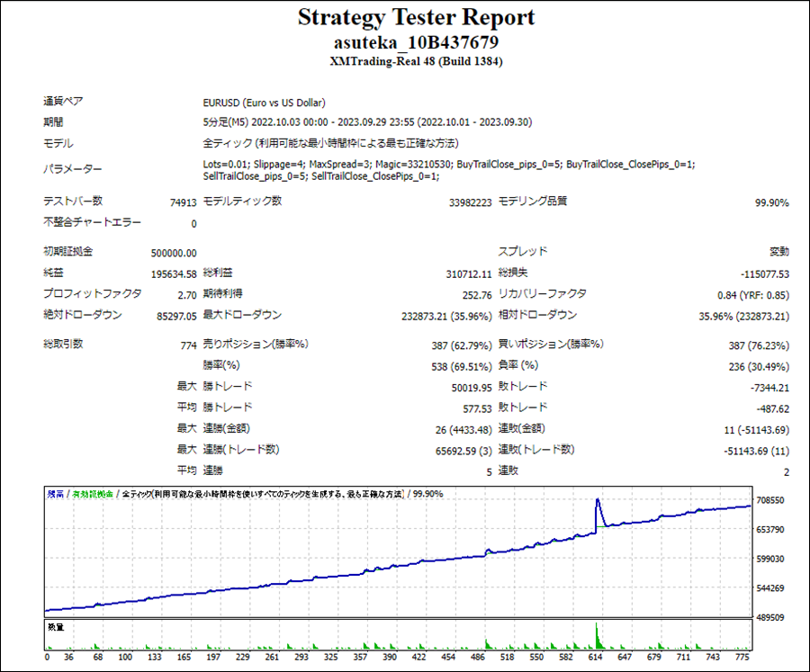
Task: Click the '総取引数' label
Action: click(x=63, y=344)
